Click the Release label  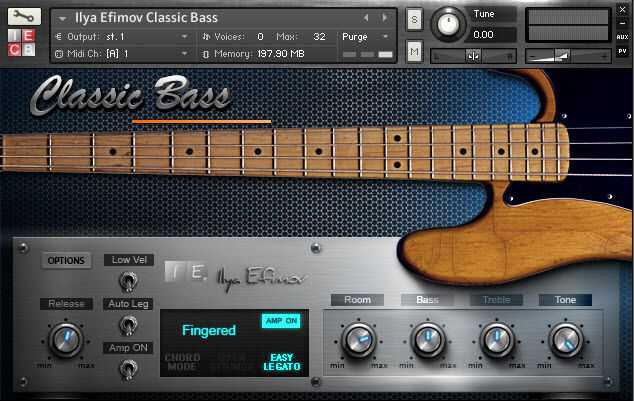[x=66, y=304]
